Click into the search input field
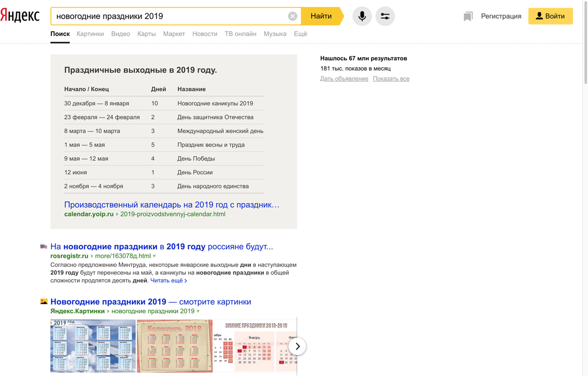This screenshot has height=376, width=588. tap(169, 16)
